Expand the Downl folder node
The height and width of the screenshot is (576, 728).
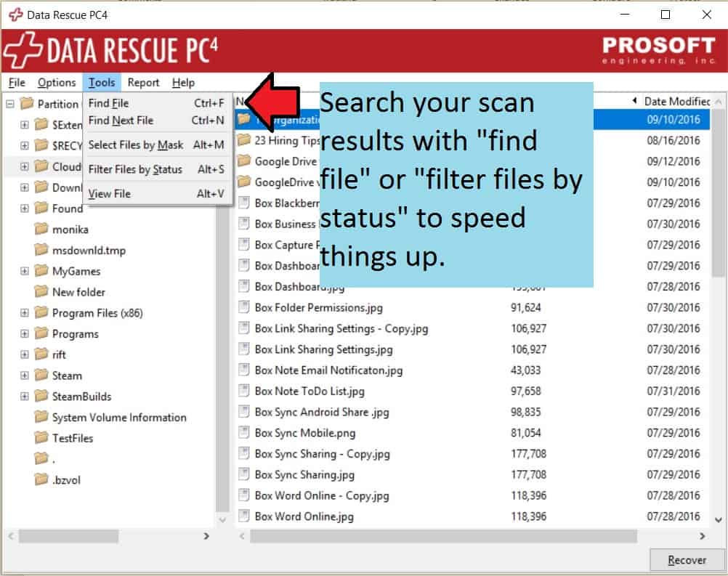(x=25, y=187)
